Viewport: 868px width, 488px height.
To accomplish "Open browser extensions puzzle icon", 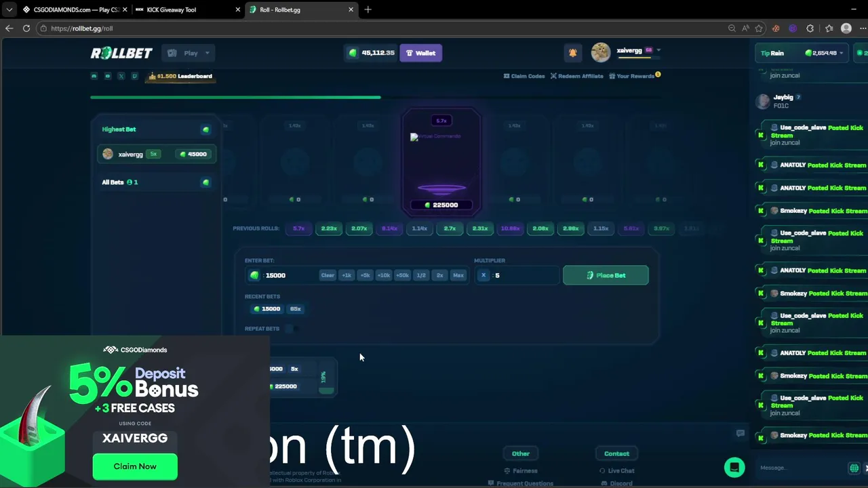I will (810, 28).
